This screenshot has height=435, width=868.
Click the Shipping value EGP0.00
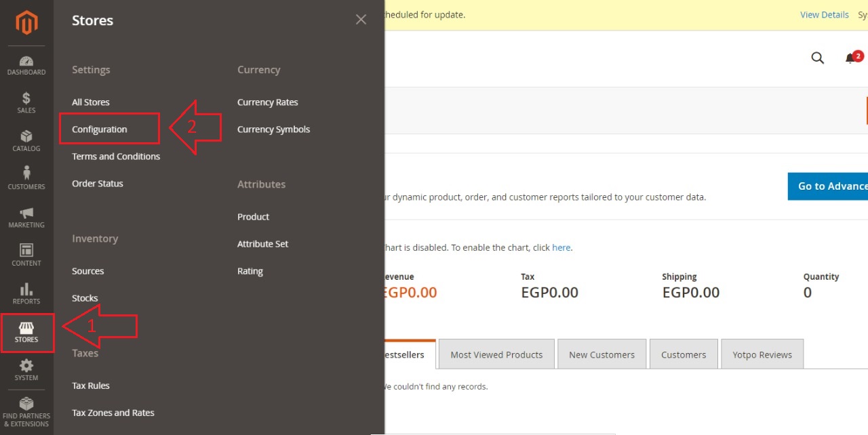tap(690, 293)
